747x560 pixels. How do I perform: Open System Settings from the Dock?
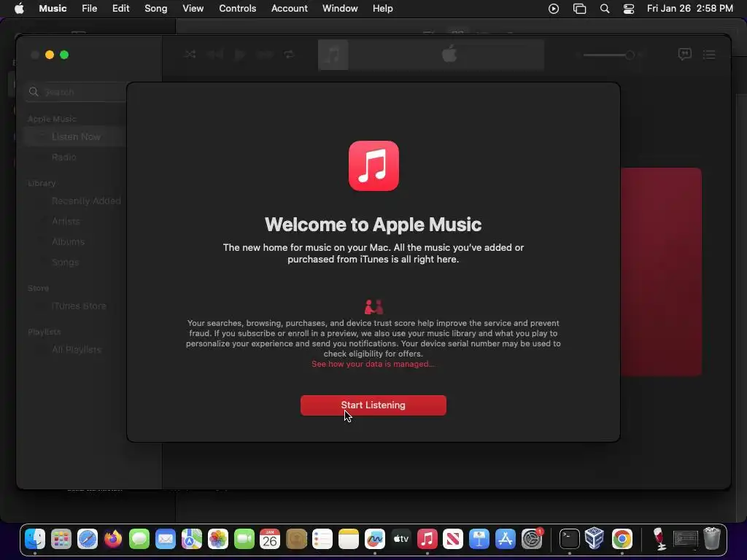531,539
